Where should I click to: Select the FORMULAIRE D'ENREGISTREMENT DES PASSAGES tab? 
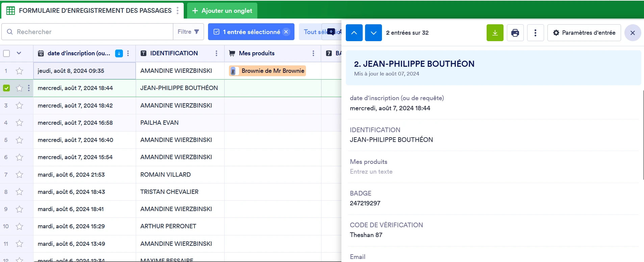click(93, 11)
